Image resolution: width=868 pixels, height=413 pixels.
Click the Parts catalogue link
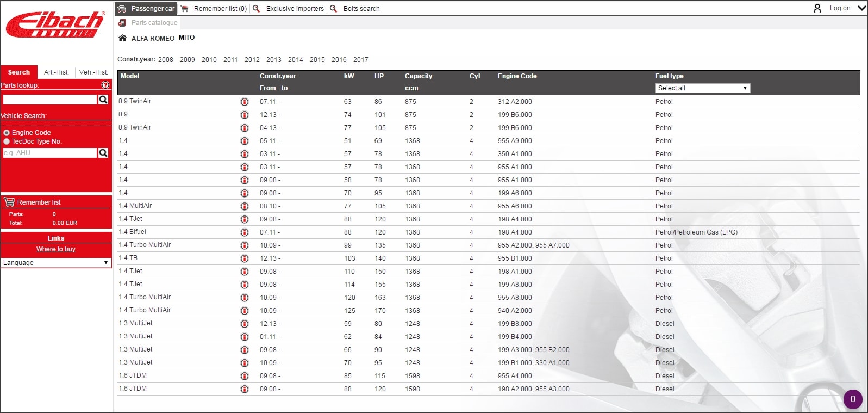pyautogui.click(x=154, y=23)
